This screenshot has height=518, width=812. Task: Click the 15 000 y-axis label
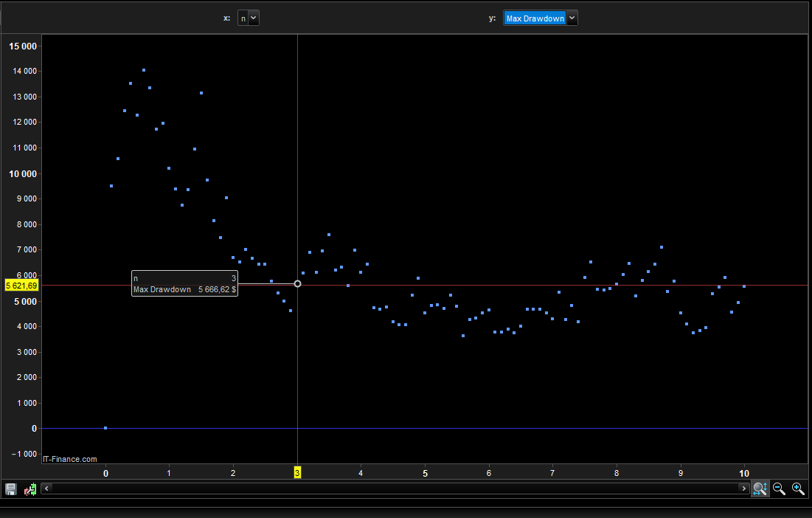pyautogui.click(x=23, y=46)
